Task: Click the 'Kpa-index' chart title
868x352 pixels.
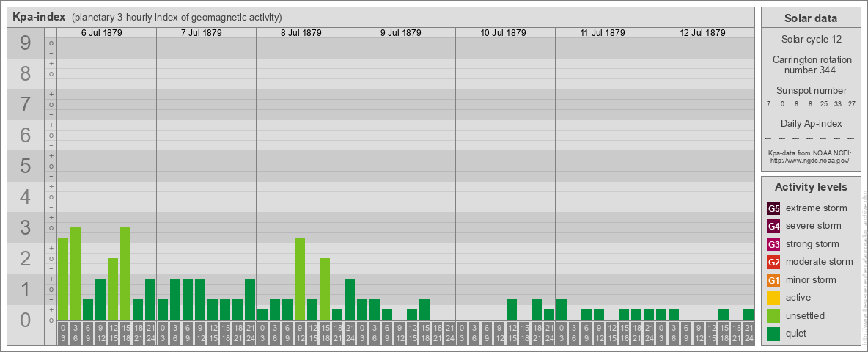Action: (40, 17)
